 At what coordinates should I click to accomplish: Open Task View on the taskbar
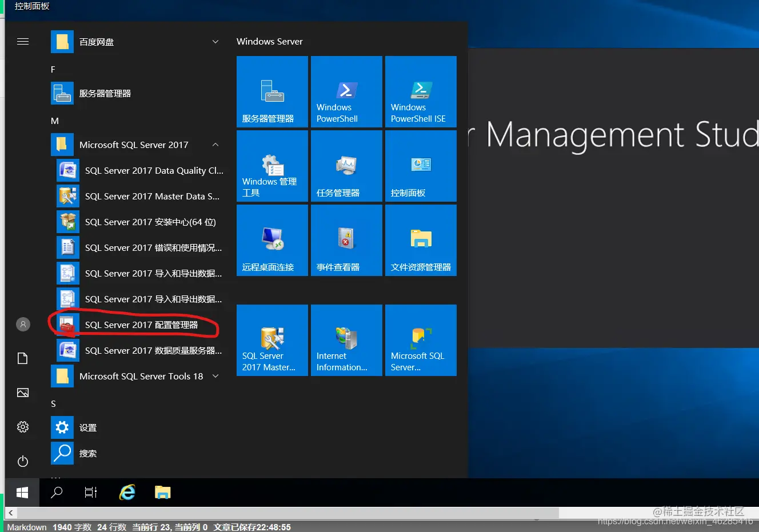(x=91, y=493)
